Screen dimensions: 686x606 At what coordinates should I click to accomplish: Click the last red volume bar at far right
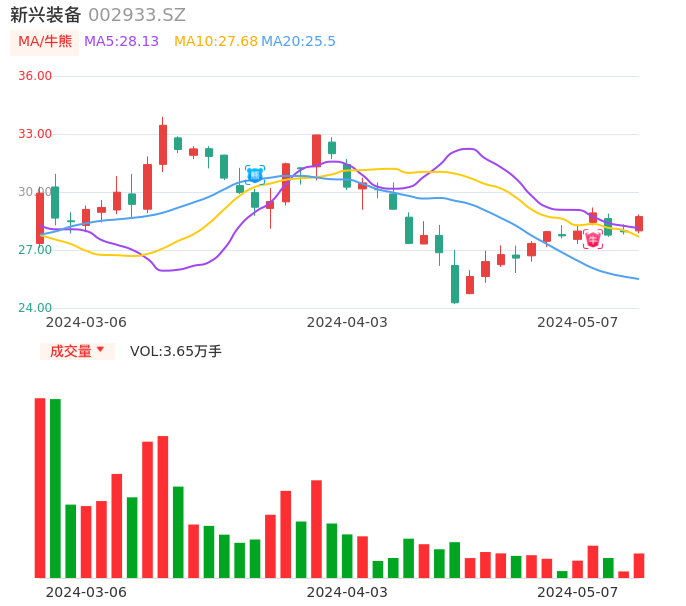639,566
